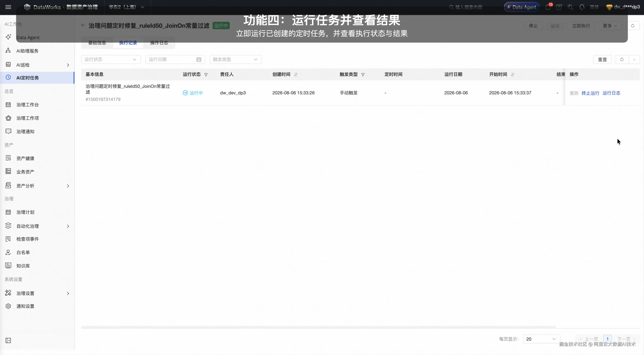Filter the 触发类型 column
Viewport: 644px width, 355px height.
coord(363,75)
